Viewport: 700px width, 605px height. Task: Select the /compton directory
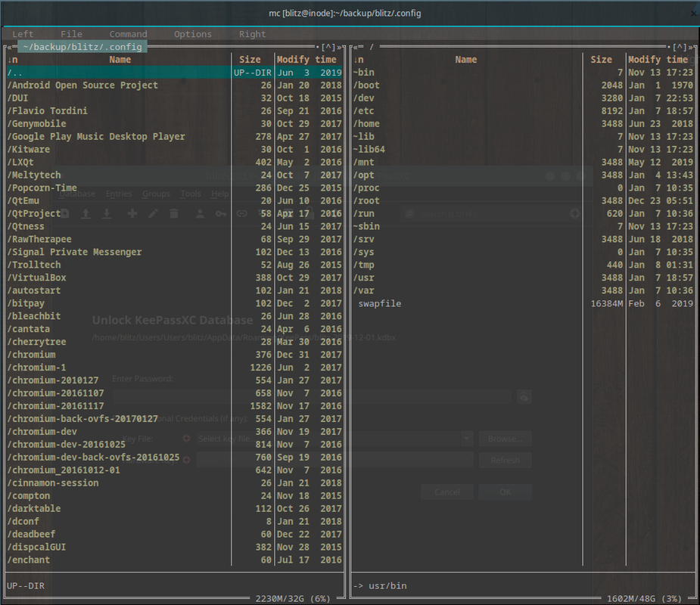coord(175,496)
